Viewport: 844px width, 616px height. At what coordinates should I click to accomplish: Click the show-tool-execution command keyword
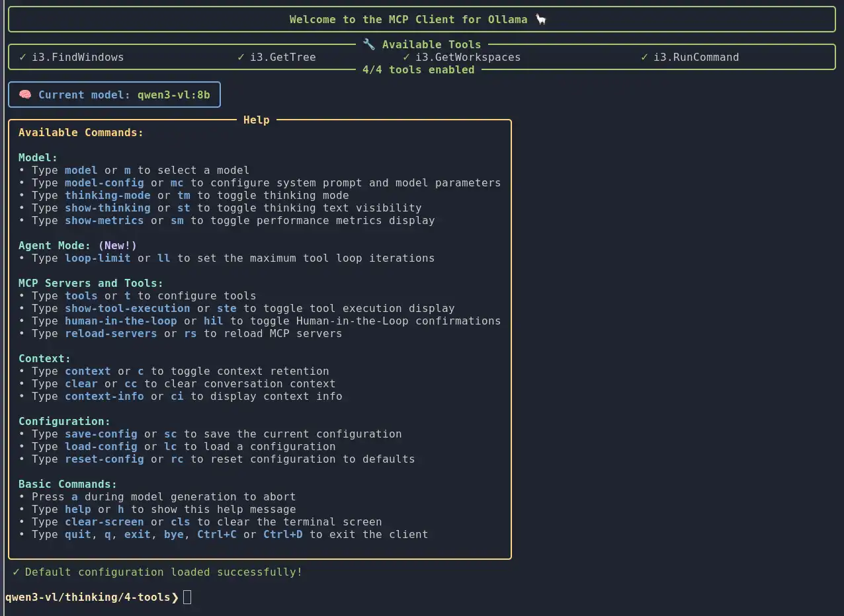coord(127,308)
